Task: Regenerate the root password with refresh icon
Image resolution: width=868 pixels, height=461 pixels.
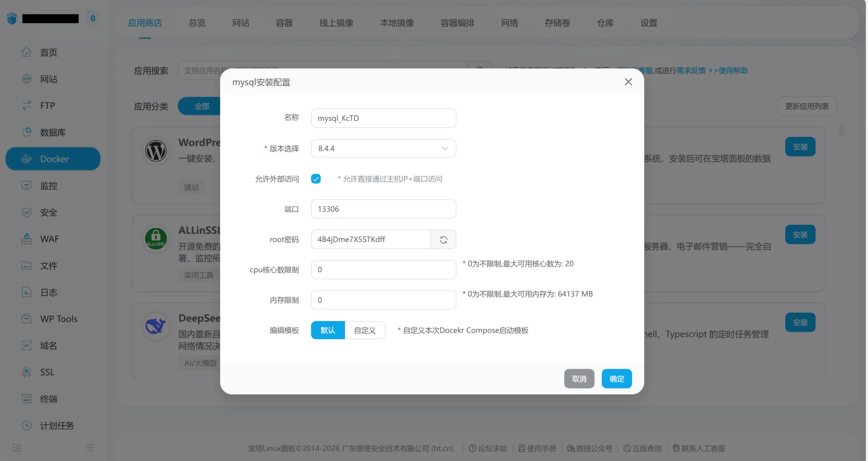Action: [x=443, y=240]
